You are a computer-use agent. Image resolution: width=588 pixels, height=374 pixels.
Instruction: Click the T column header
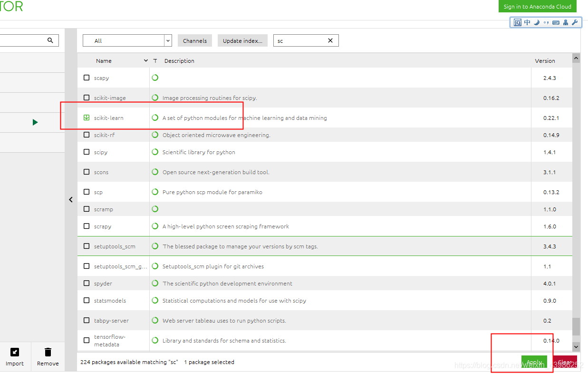point(155,61)
